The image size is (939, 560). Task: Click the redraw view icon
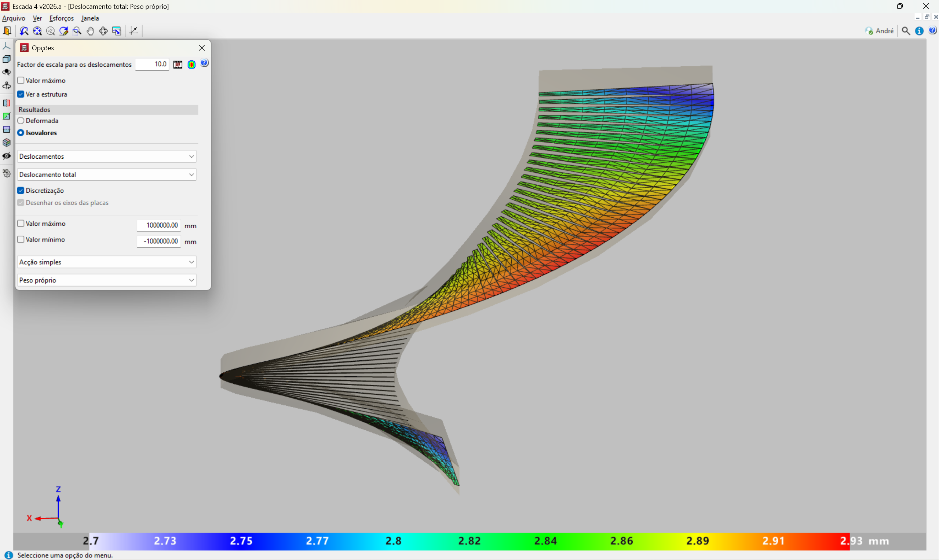point(63,31)
